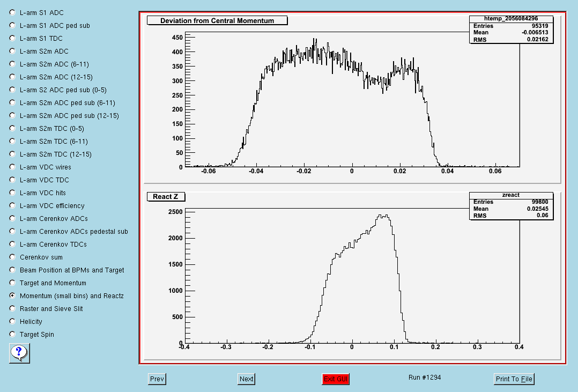Click the Run #1294 label
The height and width of the screenshot is (392, 578).
[x=425, y=377]
